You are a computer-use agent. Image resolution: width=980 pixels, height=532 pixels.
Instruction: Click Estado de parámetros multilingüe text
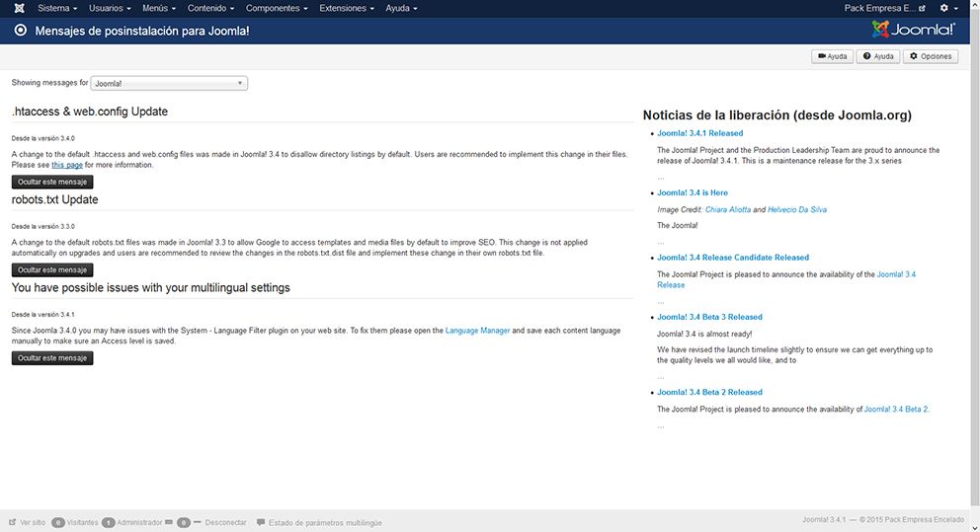tap(325, 523)
